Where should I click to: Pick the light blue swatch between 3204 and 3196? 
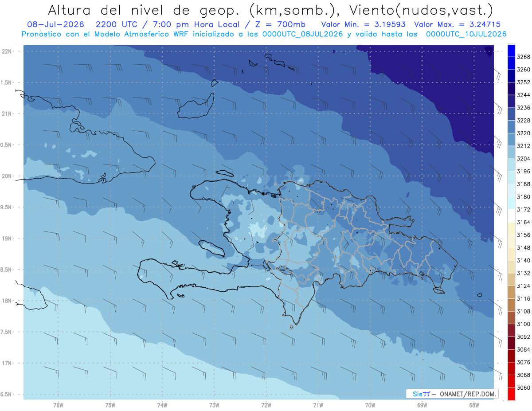click(x=511, y=165)
